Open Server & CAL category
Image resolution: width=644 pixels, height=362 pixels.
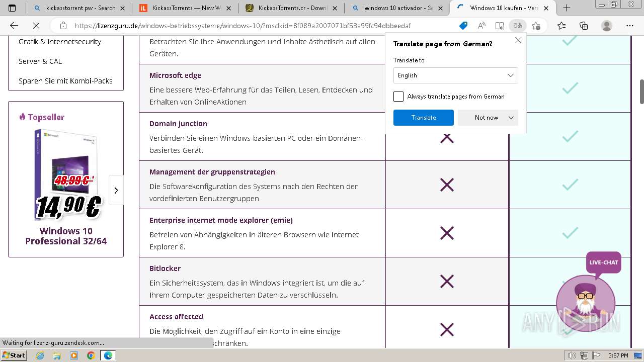40,61
